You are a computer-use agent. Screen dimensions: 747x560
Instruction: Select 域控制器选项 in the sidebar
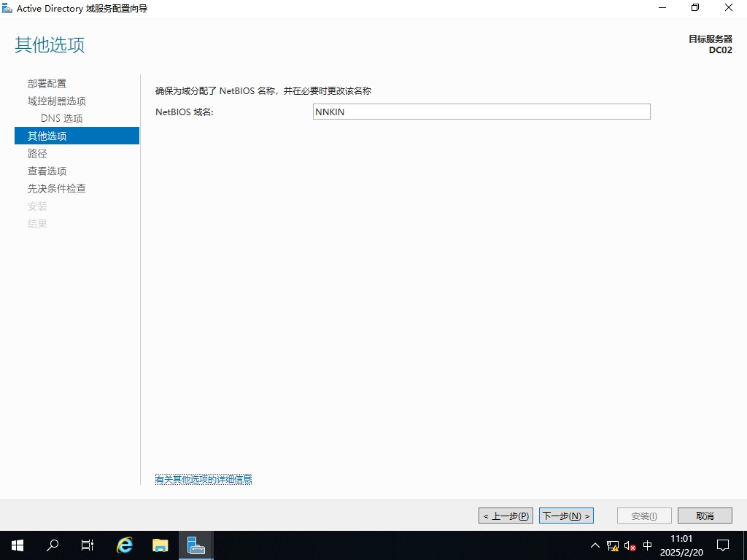[57, 101]
